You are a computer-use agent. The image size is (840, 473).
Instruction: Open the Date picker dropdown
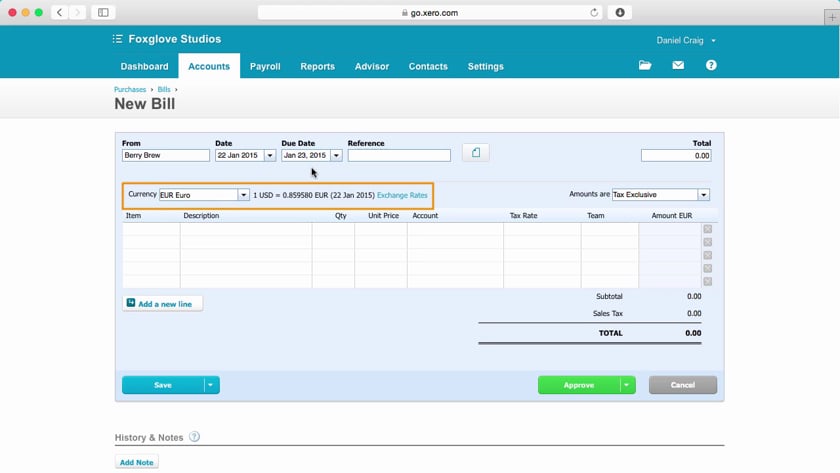(270, 155)
